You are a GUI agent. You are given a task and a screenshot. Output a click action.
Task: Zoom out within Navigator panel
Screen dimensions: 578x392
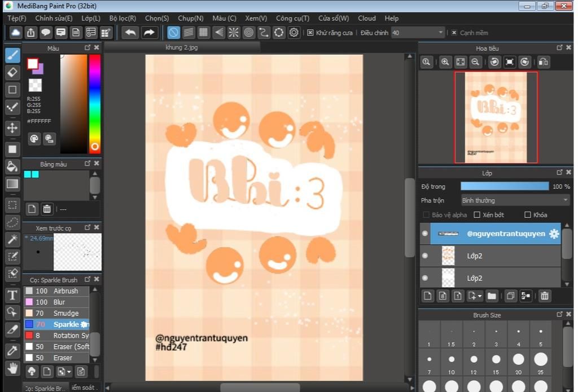pos(475,62)
